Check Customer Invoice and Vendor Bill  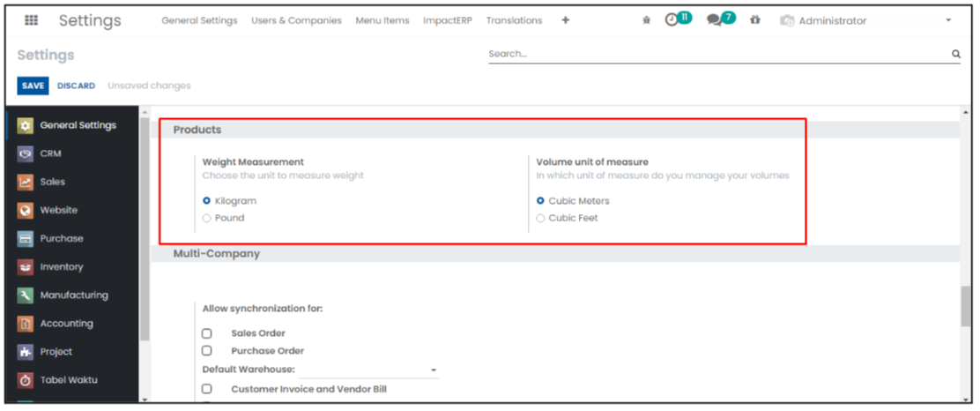point(207,389)
